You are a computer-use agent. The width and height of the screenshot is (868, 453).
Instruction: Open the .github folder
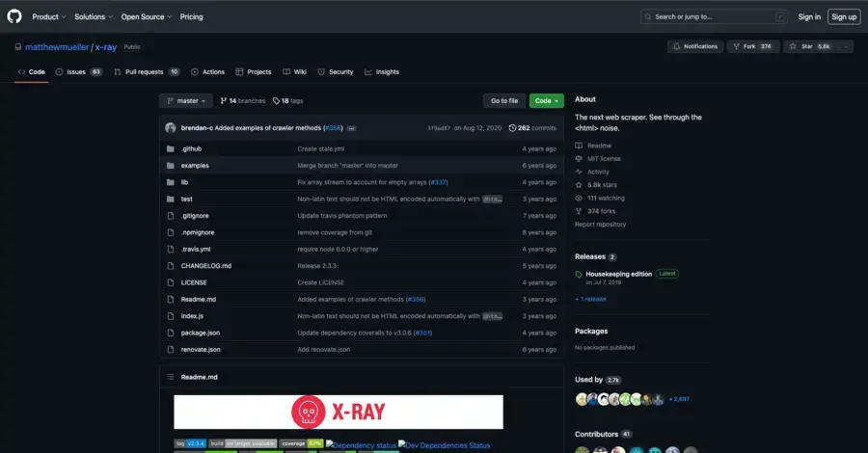coord(192,148)
